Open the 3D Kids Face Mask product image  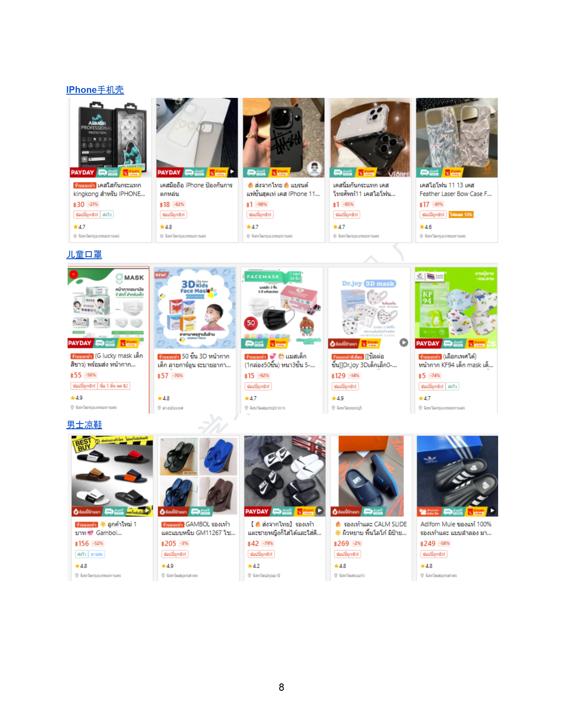(x=195, y=308)
